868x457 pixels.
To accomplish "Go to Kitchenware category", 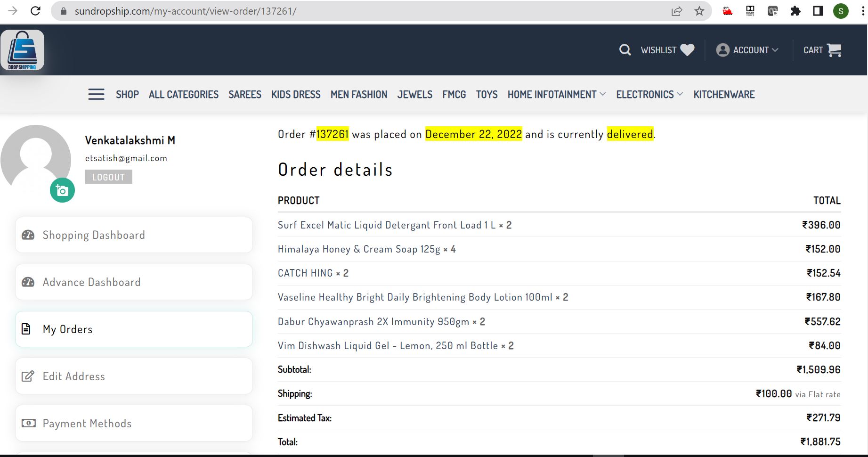I will pos(724,94).
